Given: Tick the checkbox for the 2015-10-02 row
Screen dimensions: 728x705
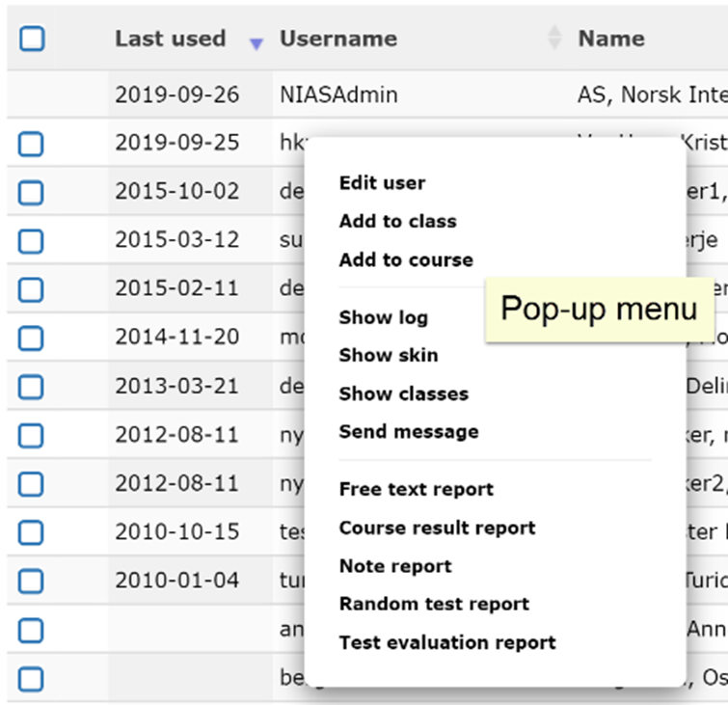Looking at the screenshot, I should tap(31, 193).
